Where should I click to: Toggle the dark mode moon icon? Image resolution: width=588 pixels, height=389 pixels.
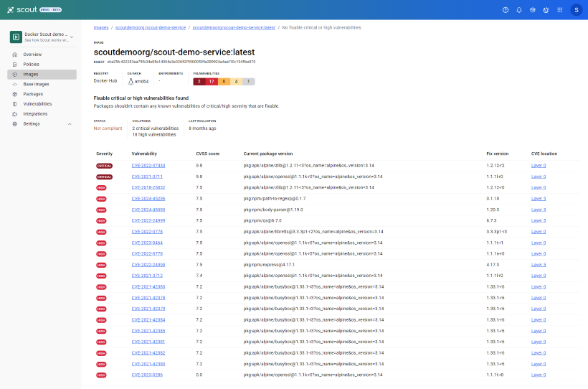[x=546, y=10]
